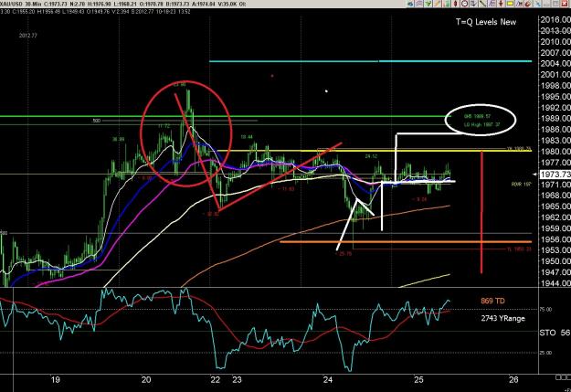Click the 30-Min interval label in title
The height and width of the screenshot is (392, 571).
tap(34, 4)
